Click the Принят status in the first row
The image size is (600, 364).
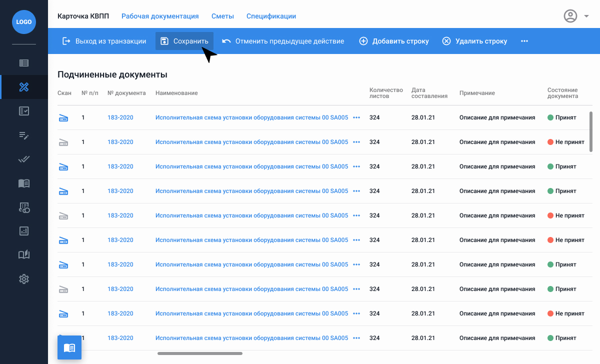[x=562, y=117]
